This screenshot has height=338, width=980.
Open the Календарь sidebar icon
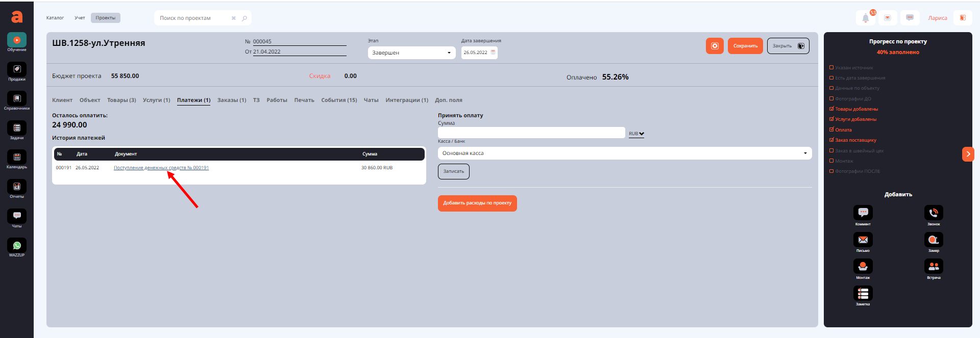17,158
